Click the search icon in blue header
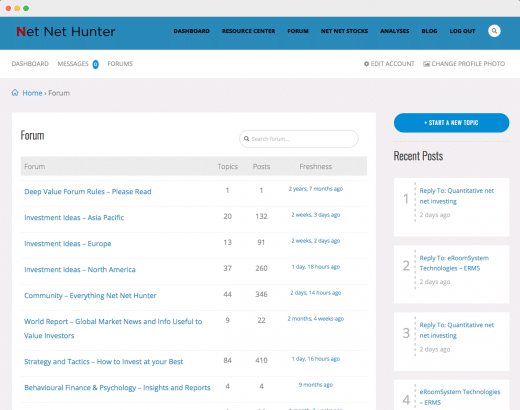 click(494, 31)
